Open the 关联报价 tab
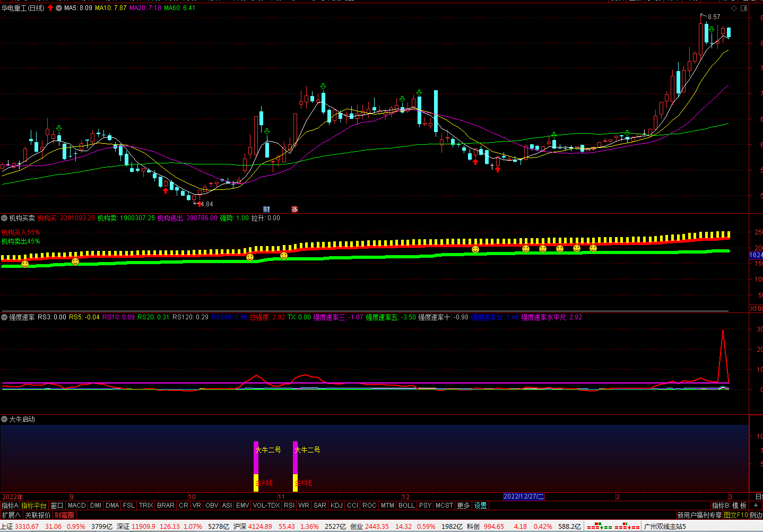This screenshot has width=763, height=532. (x=38, y=515)
